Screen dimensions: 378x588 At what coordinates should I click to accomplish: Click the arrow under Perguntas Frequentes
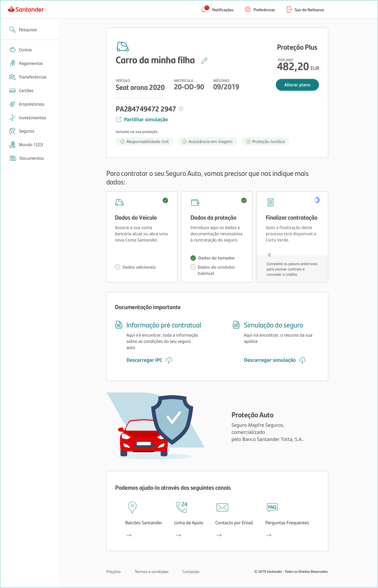coord(269,535)
